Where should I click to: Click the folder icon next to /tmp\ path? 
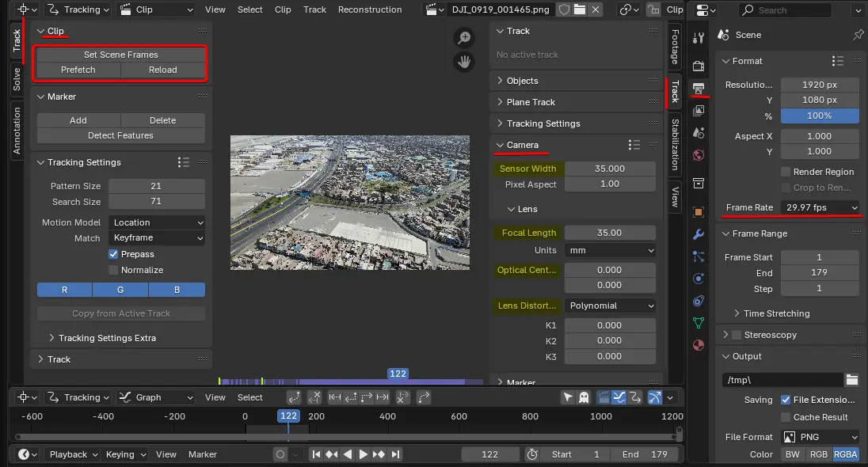852,380
